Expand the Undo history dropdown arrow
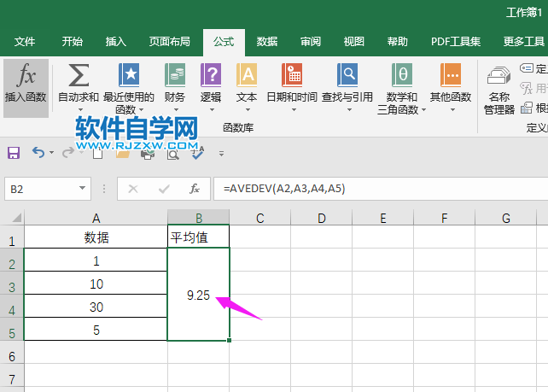The width and height of the screenshot is (548, 392). [x=51, y=153]
